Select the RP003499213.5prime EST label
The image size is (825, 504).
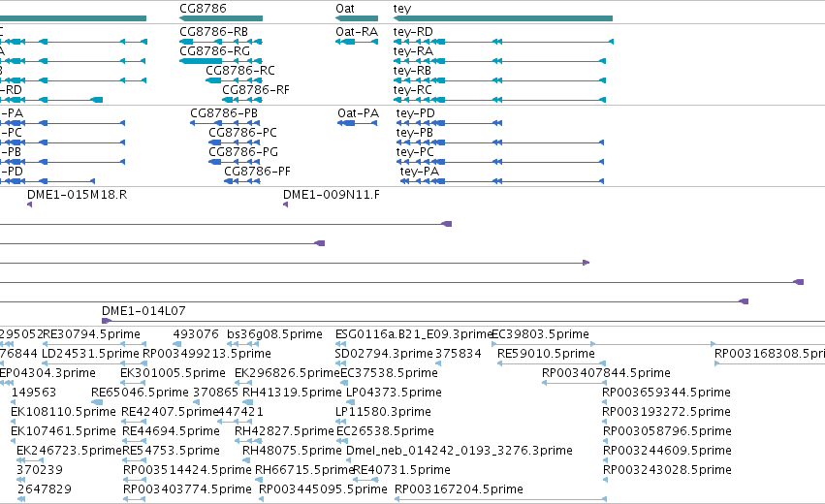click(207, 354)
